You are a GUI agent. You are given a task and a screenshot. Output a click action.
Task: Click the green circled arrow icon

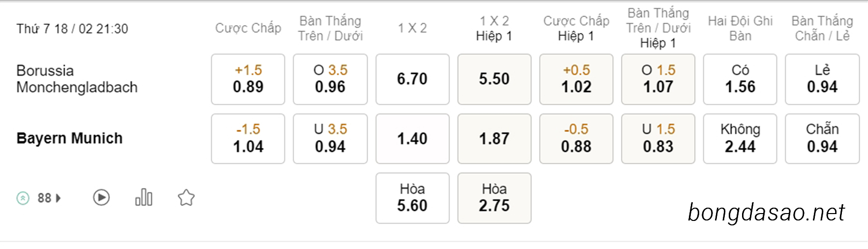(23, 198)
